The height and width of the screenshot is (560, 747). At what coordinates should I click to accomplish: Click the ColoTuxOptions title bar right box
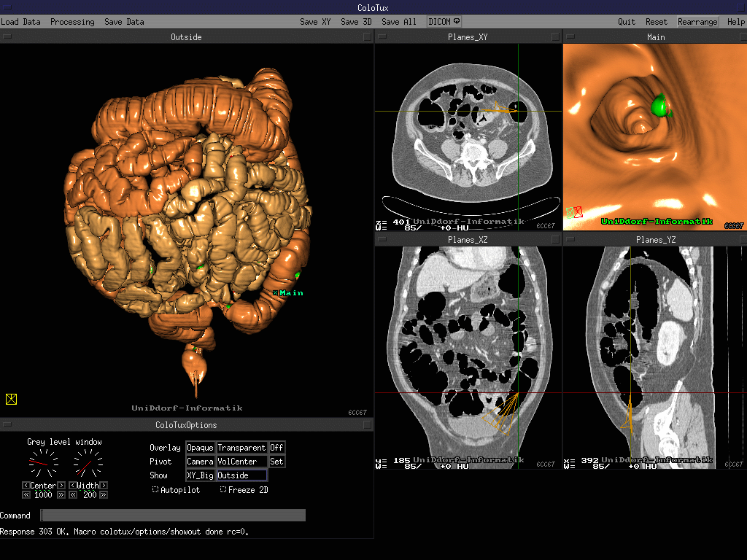367,425
